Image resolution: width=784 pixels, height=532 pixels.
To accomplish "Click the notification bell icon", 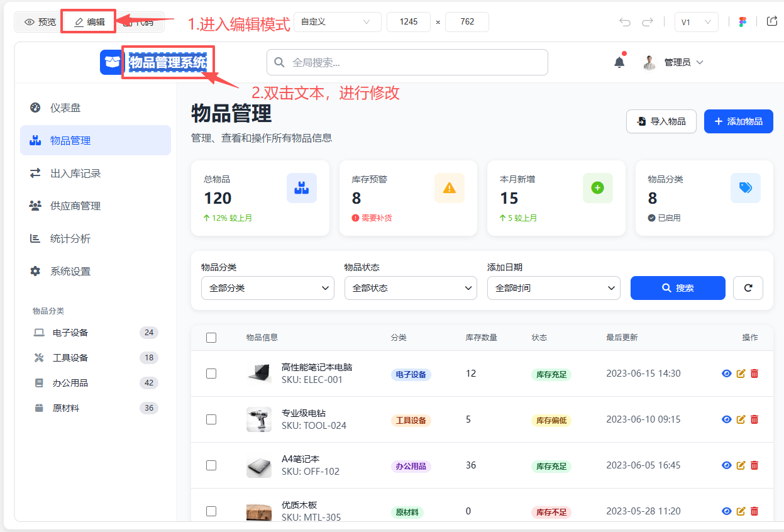I will [x=619, y=62].
